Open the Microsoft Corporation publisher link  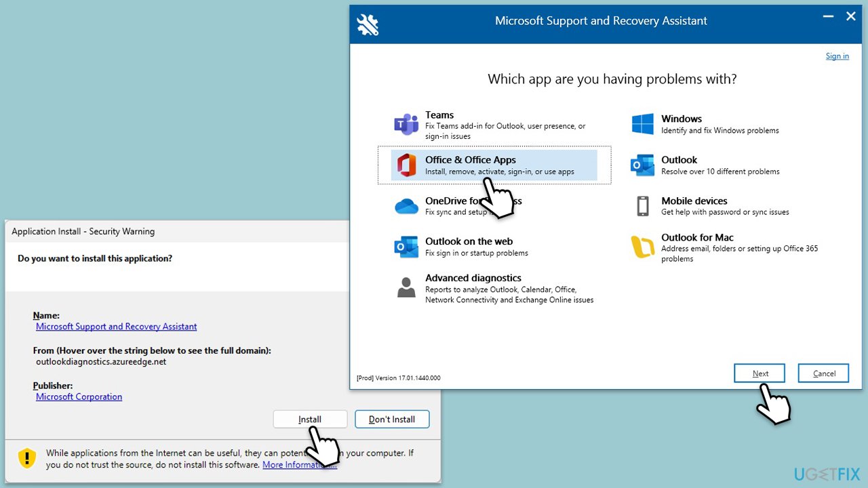click(79, 397)
